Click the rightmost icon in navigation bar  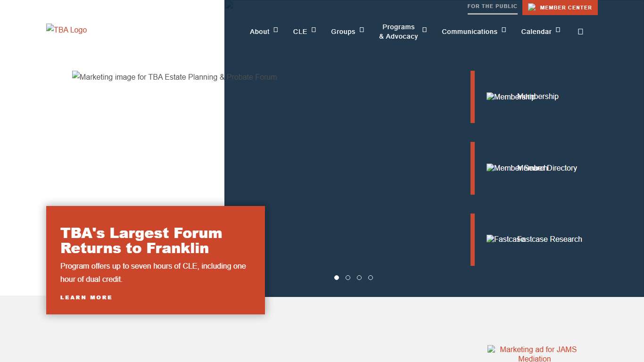(x=580, y=32)
